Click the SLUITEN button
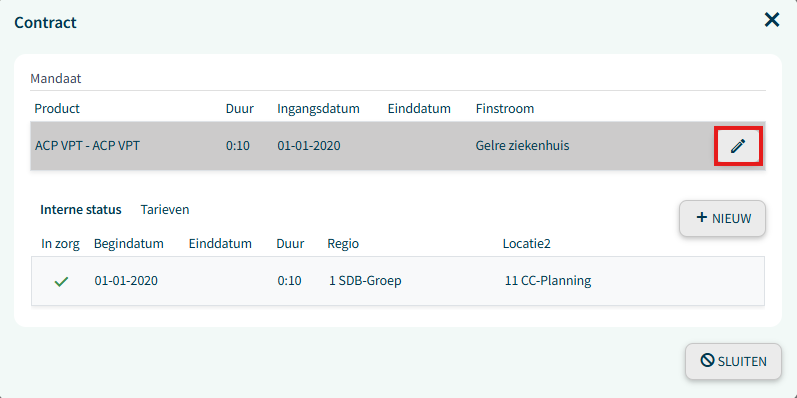The image size is (797, 398). click(x=733, y=361)
